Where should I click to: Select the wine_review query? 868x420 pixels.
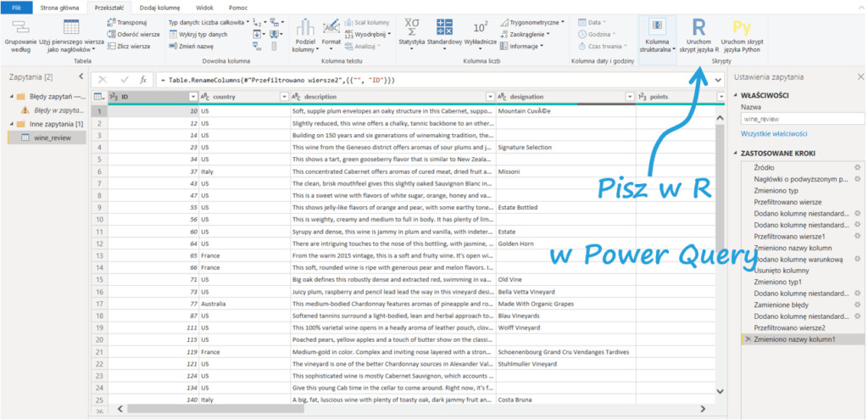point(53,137)
